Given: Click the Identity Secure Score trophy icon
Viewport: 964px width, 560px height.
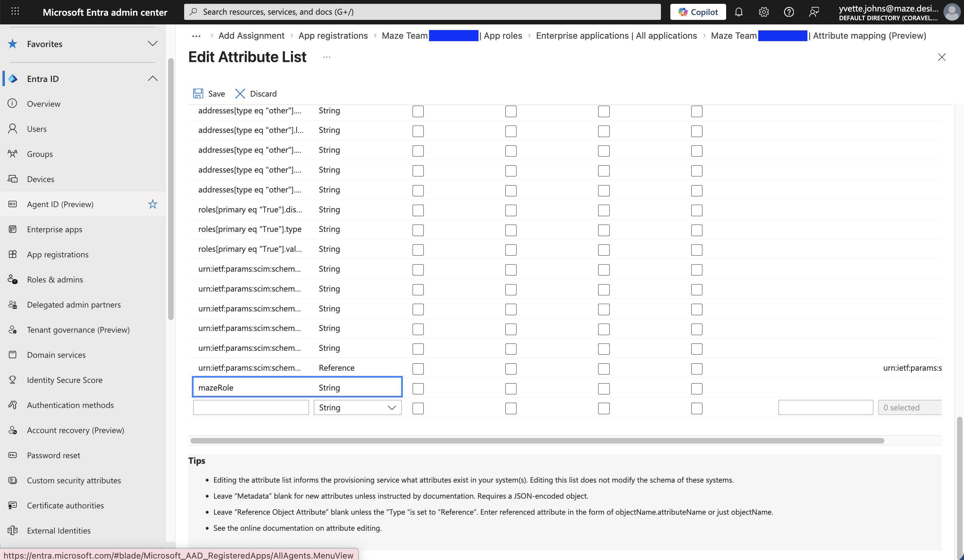Looking at the screenshot, I should point(13,380).
